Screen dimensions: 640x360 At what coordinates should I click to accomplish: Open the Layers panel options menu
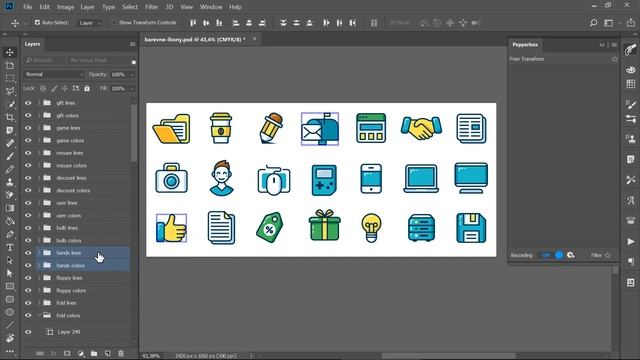(132, 44)
